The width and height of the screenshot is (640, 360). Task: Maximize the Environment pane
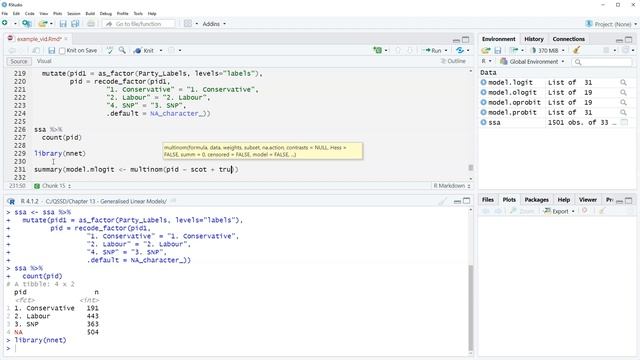[x=629, y=40]
